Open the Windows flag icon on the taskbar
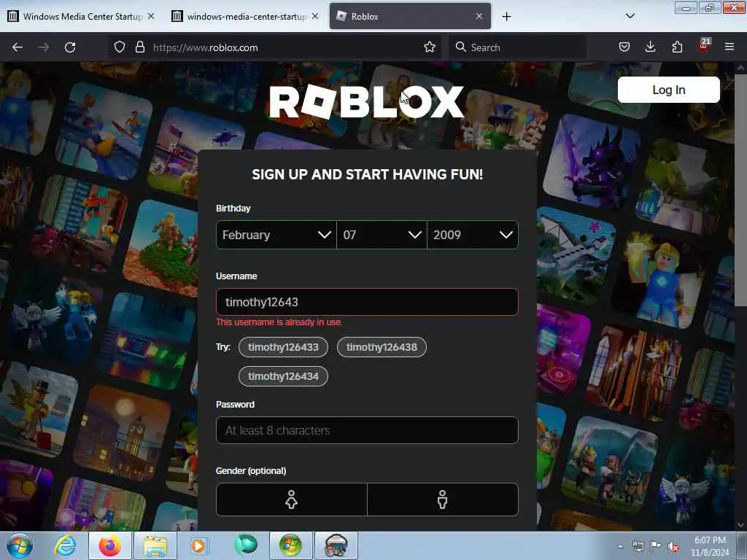 click(290, 545)
